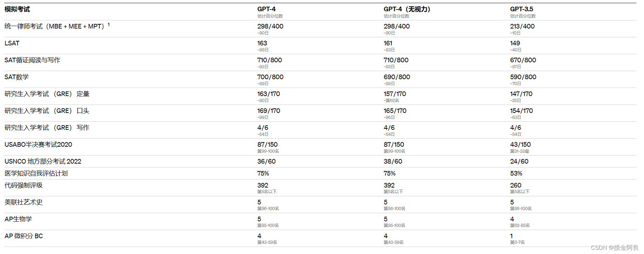The image size is (644, 254).
Task: Click the 169/170 GRE 口头 score
Action: click(x=269, y=111)
